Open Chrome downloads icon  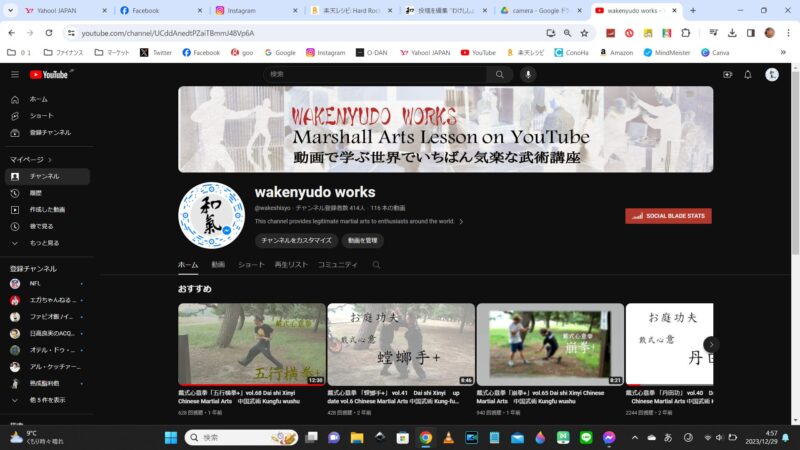[x=732, y=33]
